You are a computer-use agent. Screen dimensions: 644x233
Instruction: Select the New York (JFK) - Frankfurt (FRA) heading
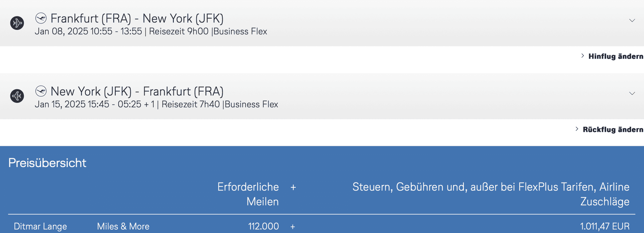click(137, 92)
